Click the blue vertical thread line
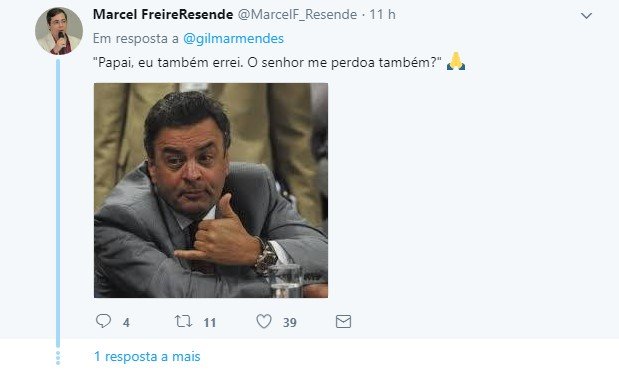The height and width of the screenshot is (375, 619). [x=58, y=203]
